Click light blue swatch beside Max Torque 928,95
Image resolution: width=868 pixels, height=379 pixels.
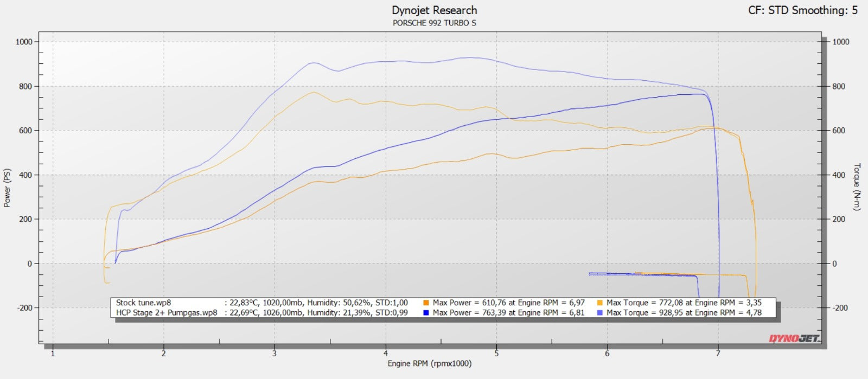[599, 313]
